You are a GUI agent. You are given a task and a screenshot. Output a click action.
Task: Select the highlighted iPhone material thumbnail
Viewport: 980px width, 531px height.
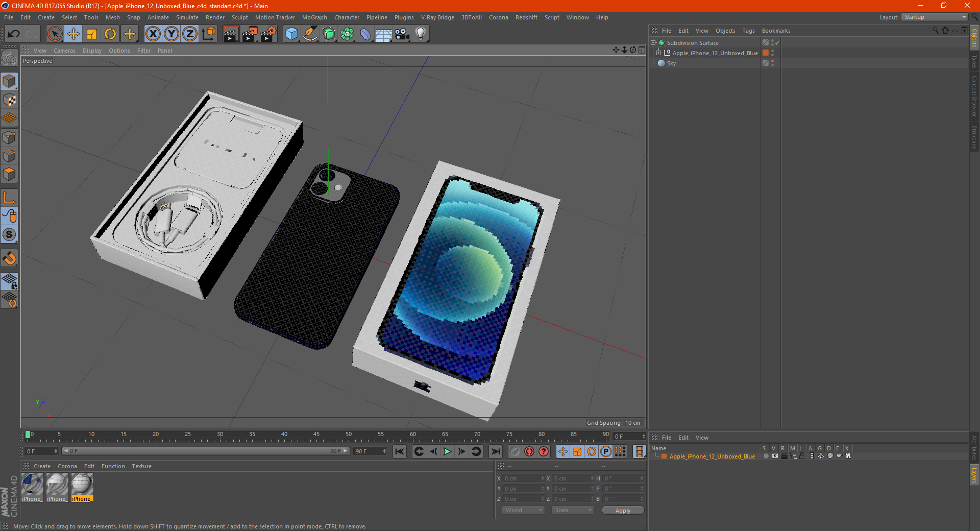click(x=82, y=487)
